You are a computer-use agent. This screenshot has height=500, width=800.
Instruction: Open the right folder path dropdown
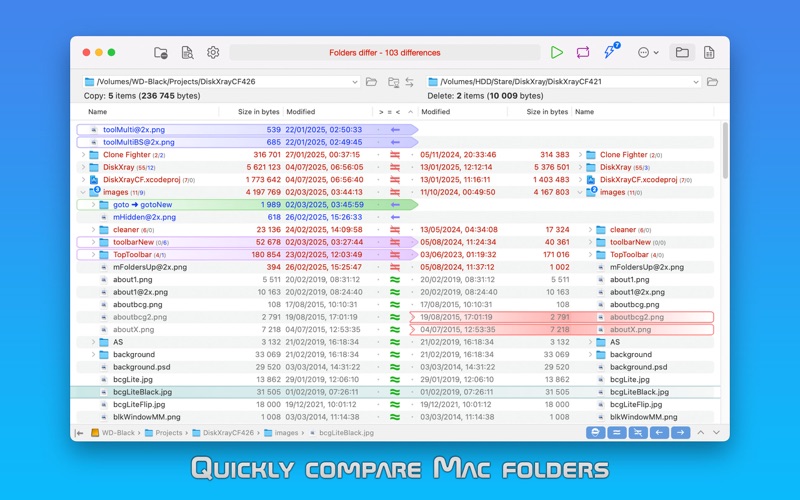695,82
